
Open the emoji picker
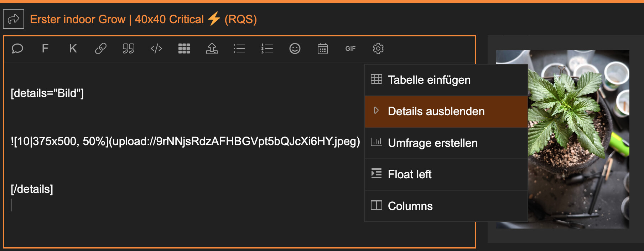(x=295, y=48)
